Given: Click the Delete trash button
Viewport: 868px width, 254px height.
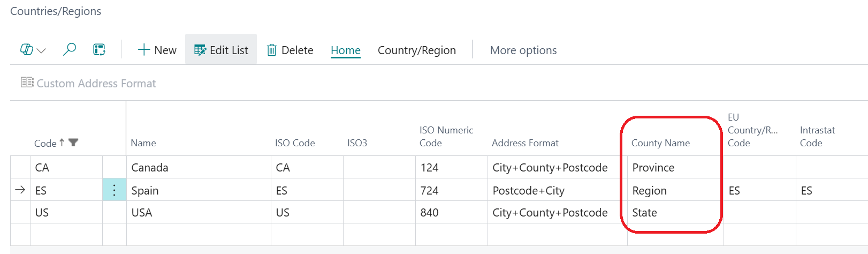Looking at the screenshot, I should (290, 50).
